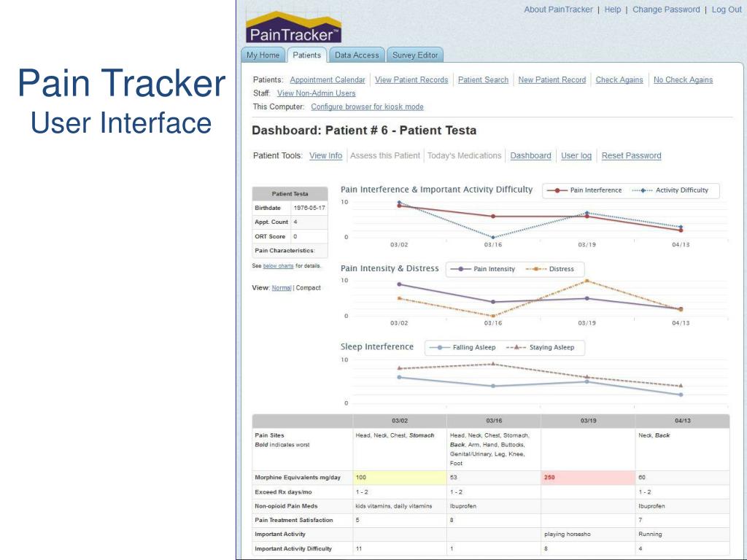
Task: Click the Pain Treatment Satisfaction row label
Action: tap(294, 520)
